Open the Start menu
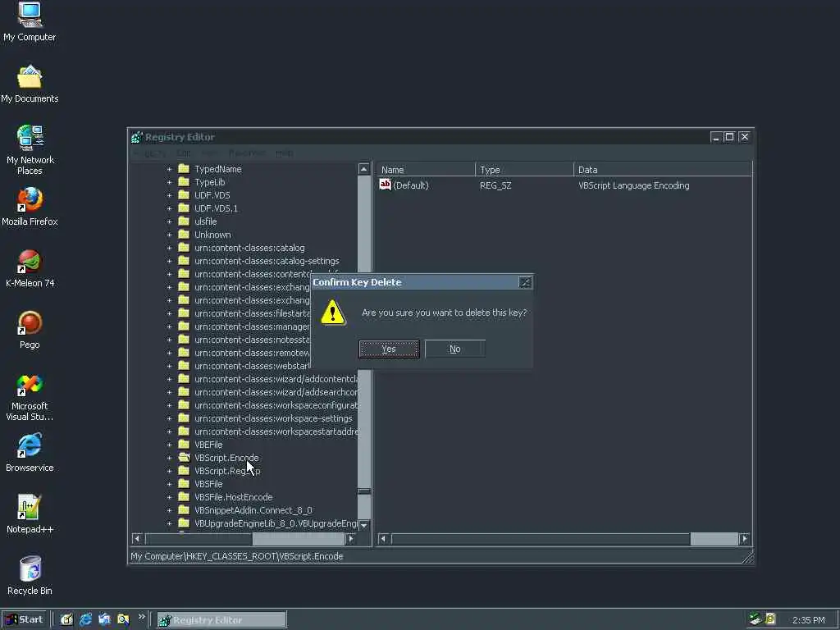This screenshot has height=630, width=840. click(25, 620)
